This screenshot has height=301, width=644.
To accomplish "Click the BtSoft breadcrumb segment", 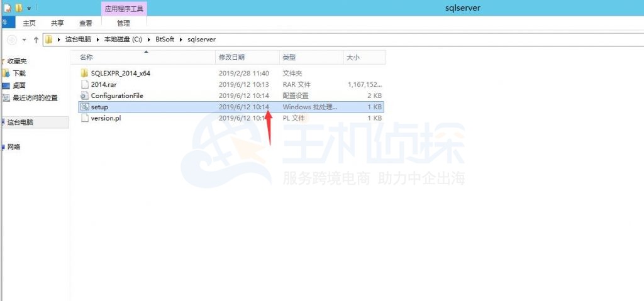I will 165,40.
